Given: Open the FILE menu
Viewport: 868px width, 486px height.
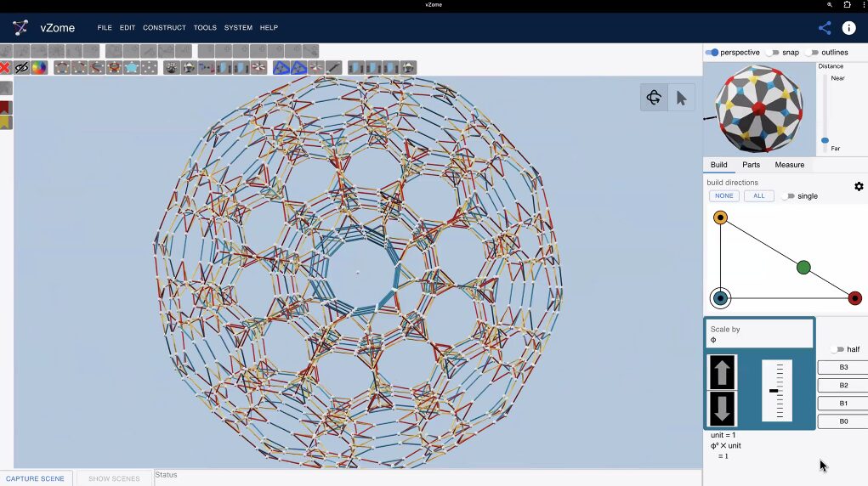Looking at the screenshot, I should [x=105, y=28].
